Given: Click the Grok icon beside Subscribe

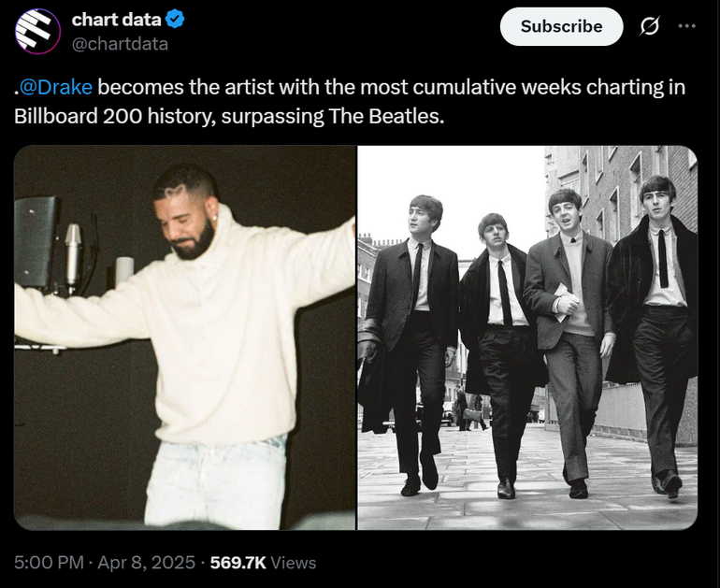Looking at the screenshot, I should pos(648,26).
